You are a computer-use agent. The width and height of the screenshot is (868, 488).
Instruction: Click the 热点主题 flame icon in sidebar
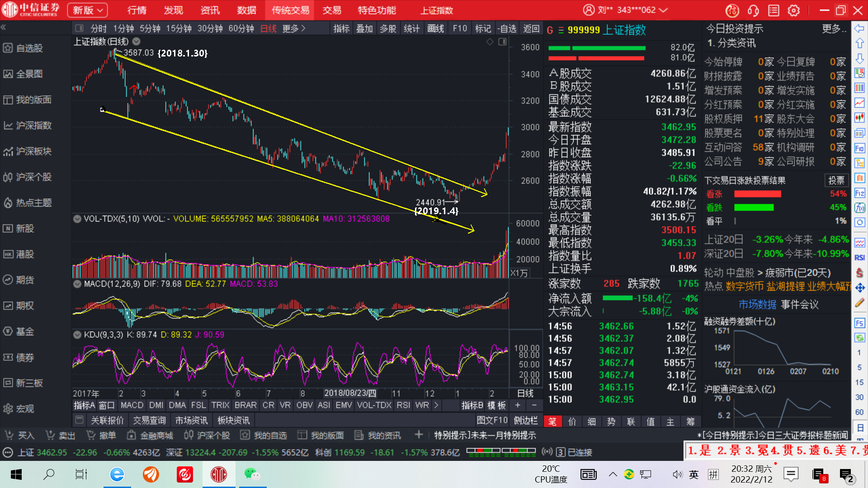(x=8, y=203)
